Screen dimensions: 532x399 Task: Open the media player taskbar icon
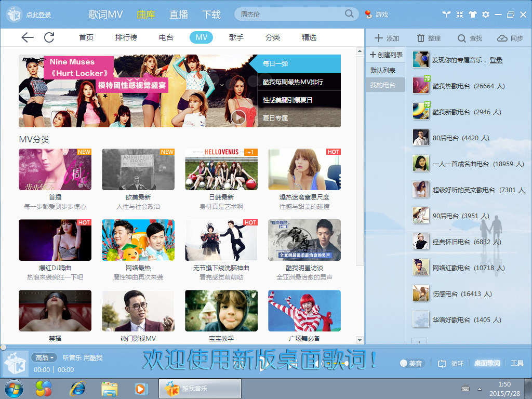point(141,389)
